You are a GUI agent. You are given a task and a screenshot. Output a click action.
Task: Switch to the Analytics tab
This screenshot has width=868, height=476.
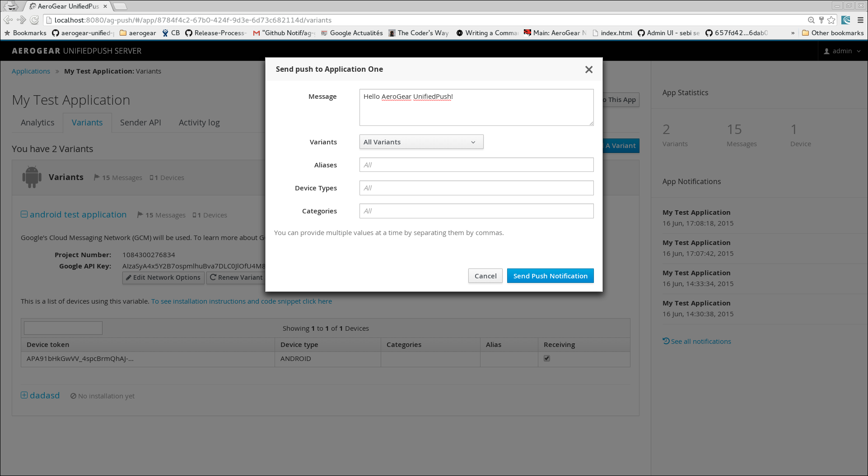tap(37, 123)
